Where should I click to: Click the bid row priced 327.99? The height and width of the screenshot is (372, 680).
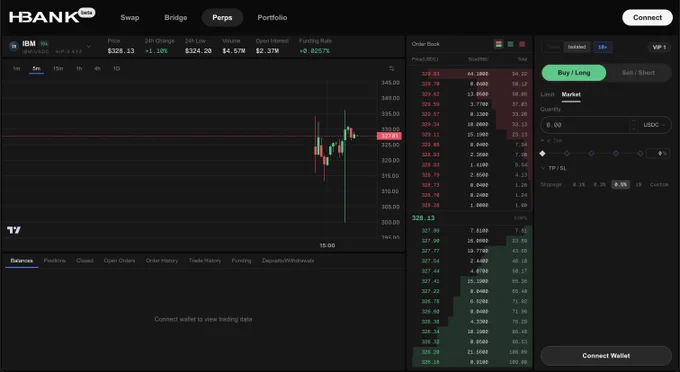[470, 231]
